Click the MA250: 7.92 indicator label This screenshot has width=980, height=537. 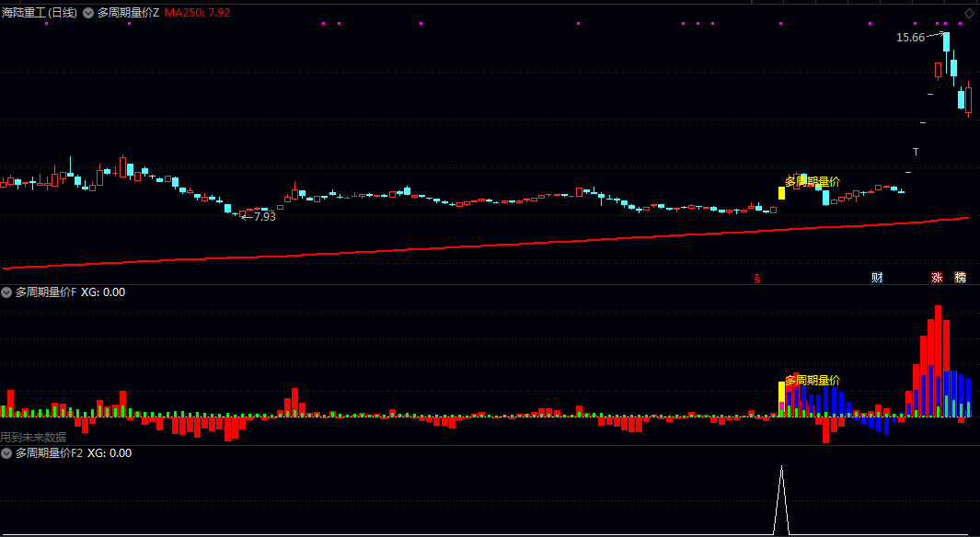[197, 13]
